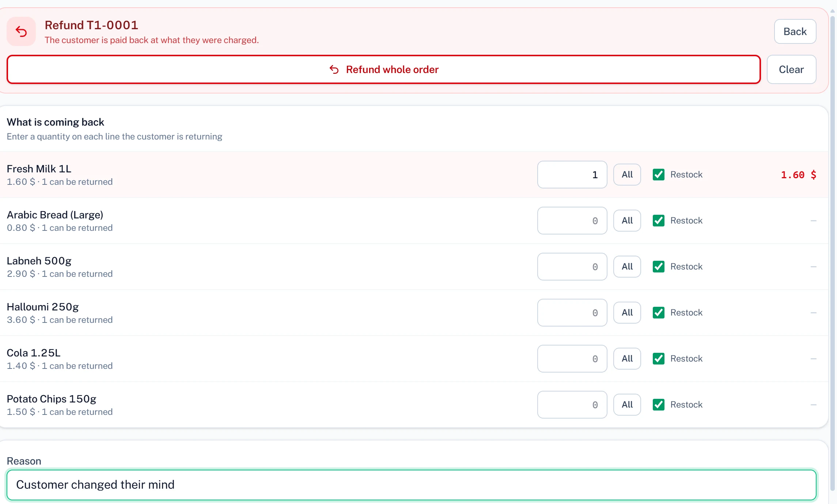The width and height of the screenshot is (837, 504).
Task: Toggle Restock checkbox for Arabic Bread (Large)
Action: 659,221
